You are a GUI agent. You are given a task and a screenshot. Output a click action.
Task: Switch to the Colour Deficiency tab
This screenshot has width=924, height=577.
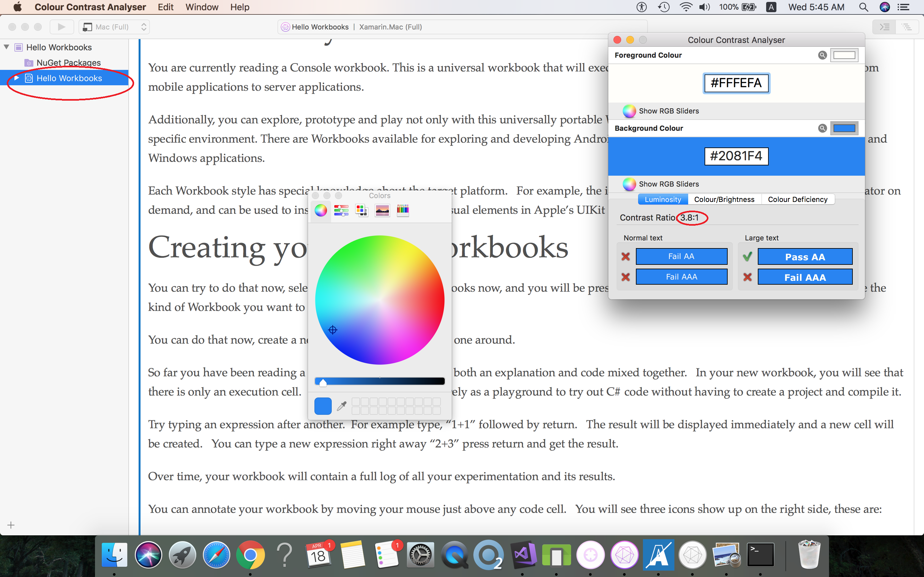pyautogui.click(x=798, y=199)
